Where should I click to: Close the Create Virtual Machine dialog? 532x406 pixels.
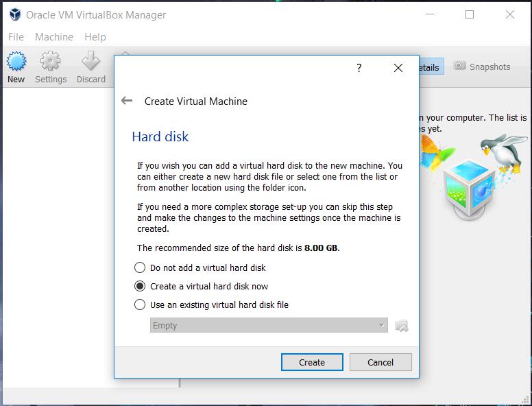click(x=398, y=68)
